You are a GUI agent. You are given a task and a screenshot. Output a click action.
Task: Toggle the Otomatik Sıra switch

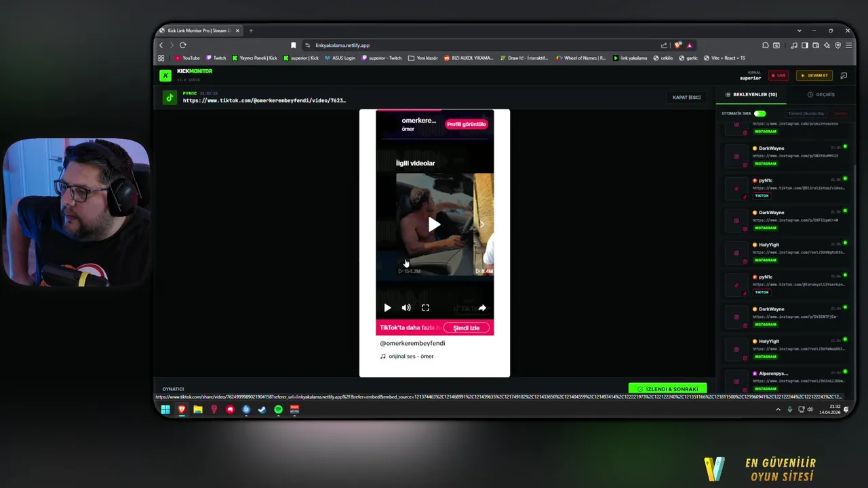pyautogui.click(x=759, y=114)
